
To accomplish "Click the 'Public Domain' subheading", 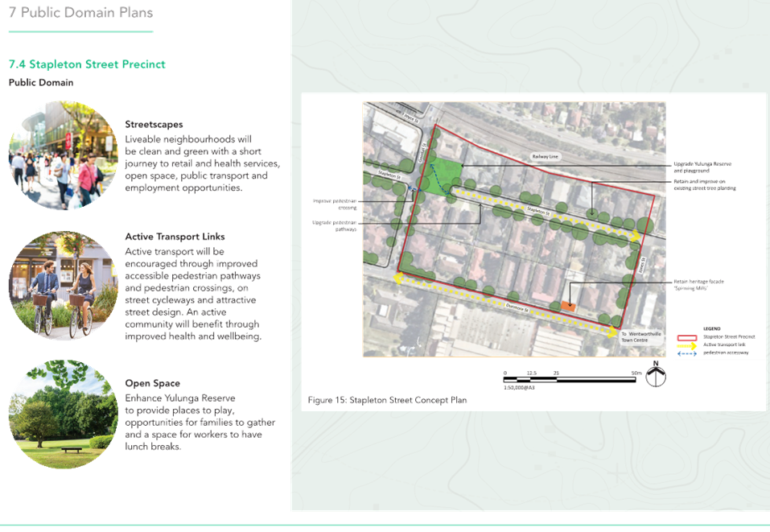I will click(x=41, y=82).
